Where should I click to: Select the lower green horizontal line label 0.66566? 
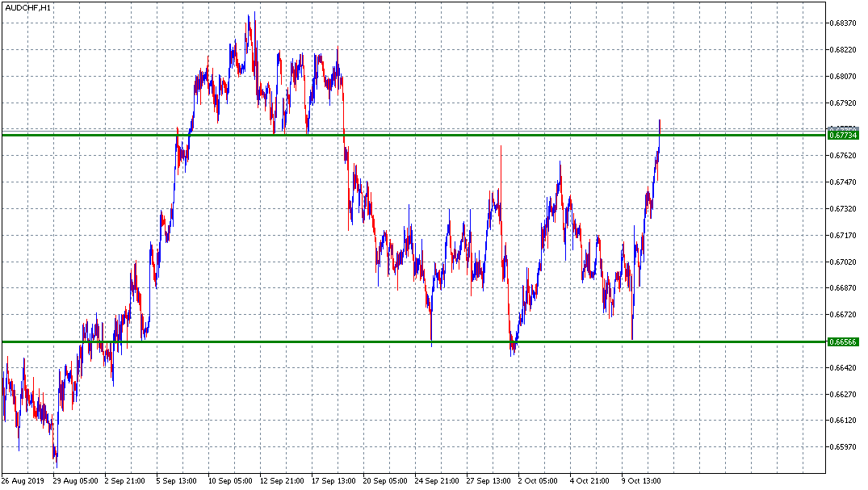[843, 341]
